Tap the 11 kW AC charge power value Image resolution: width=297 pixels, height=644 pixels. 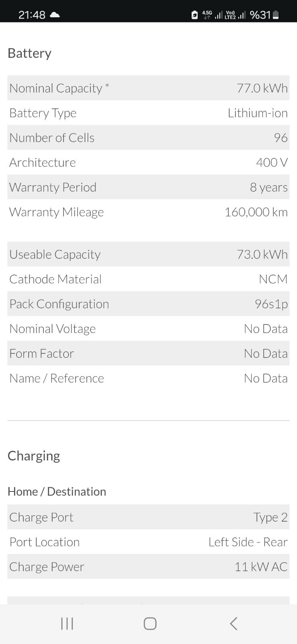point(261,567)
